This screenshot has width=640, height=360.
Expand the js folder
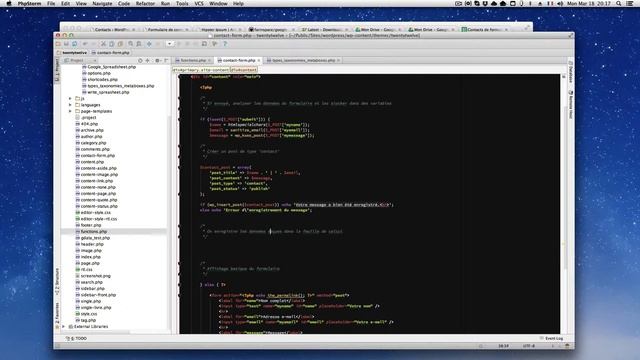[x=70, y=98]
